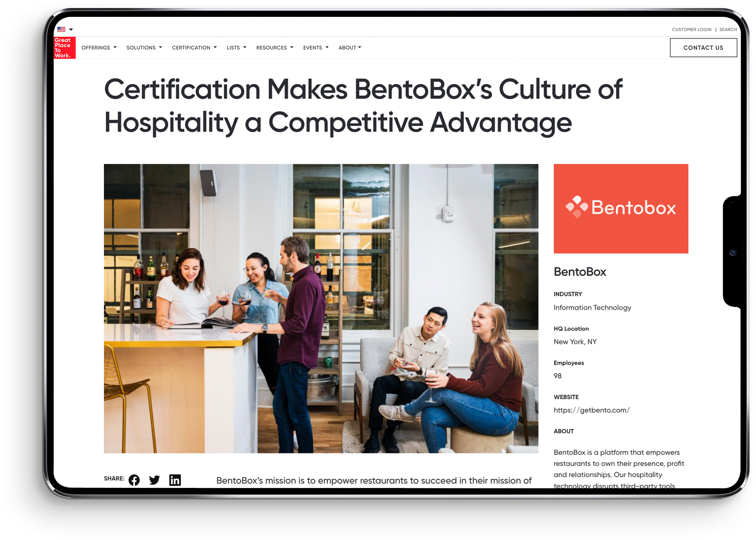The width and height of the screenshot is (756, 540).
Task: Select the New York, NY location text
Action: pyautogui.click(x=575, y=342)
